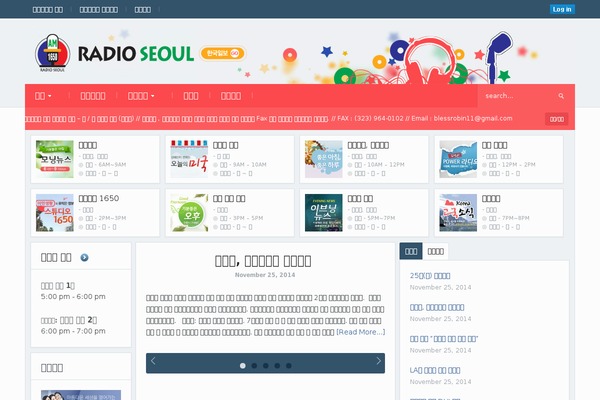Open the 이브닝 뉴스 program thumbnail

click(324, 212)
